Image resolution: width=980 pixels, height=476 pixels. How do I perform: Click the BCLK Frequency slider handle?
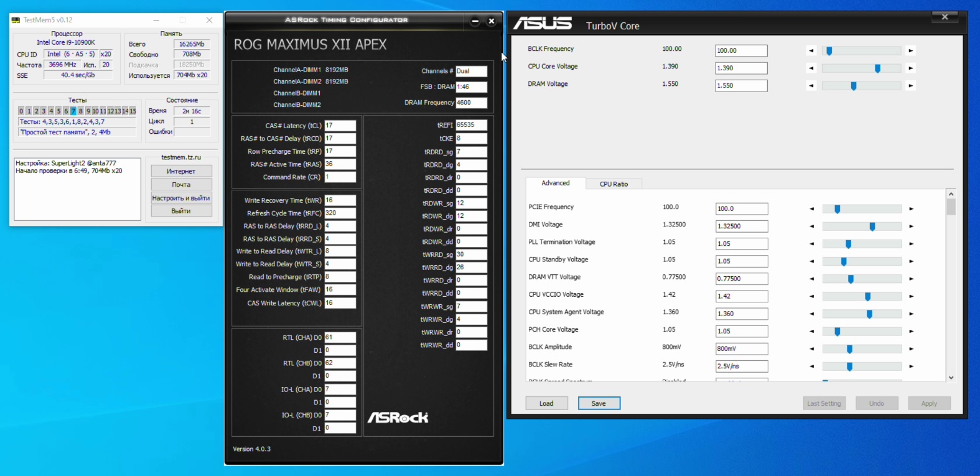pyautogui.click(x=829, y=51)
